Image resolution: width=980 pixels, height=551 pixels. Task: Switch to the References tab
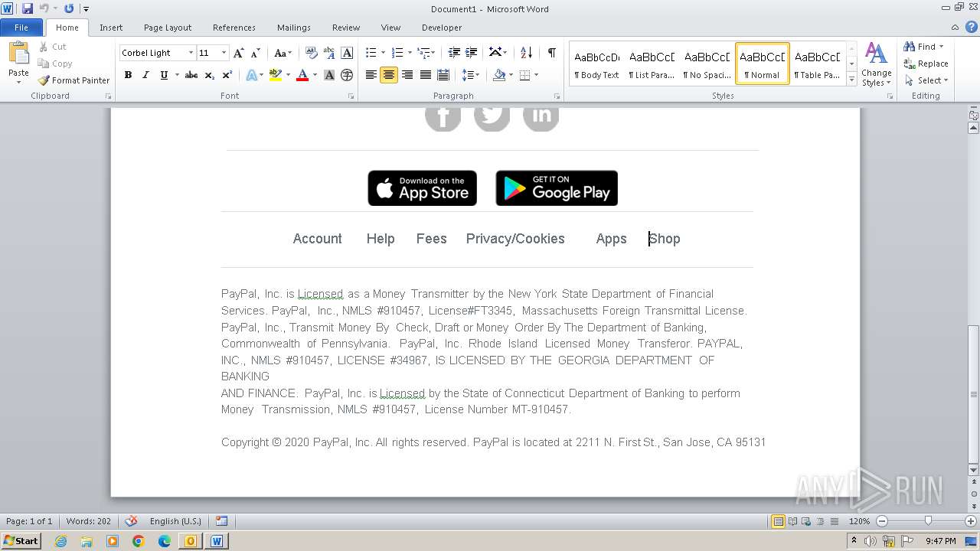coord(234,28)
